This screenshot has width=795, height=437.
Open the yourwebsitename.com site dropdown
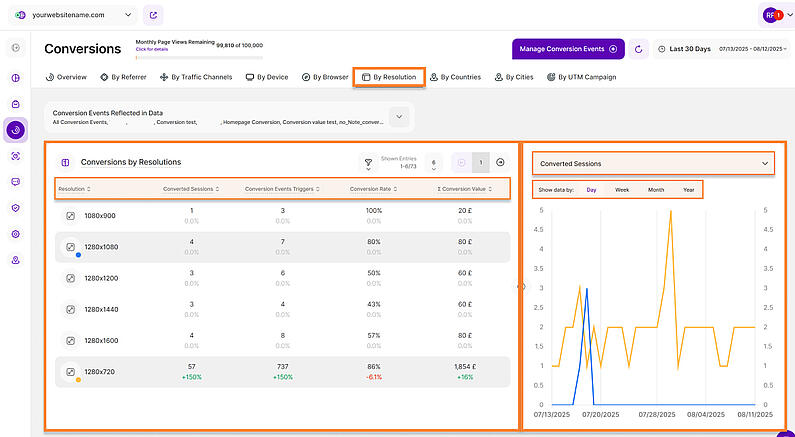(73, 15)
